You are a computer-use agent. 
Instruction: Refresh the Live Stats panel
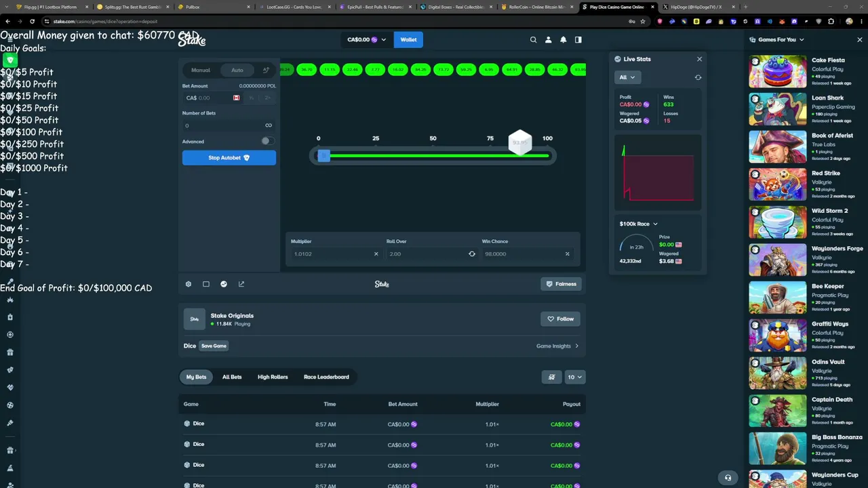(698, 77)
